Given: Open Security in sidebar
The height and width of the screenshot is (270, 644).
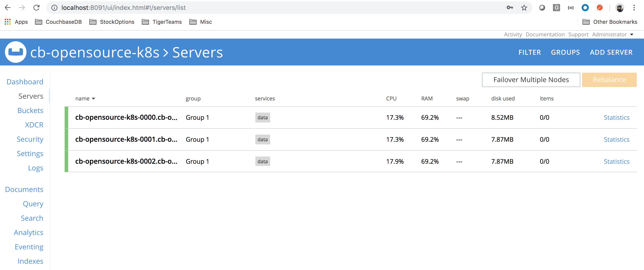Looking at the screenshot, I should click(30, 139).
